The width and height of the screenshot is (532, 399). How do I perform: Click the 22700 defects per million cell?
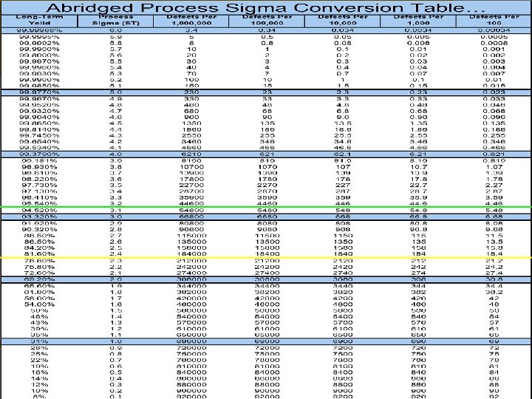click(191, 185)
